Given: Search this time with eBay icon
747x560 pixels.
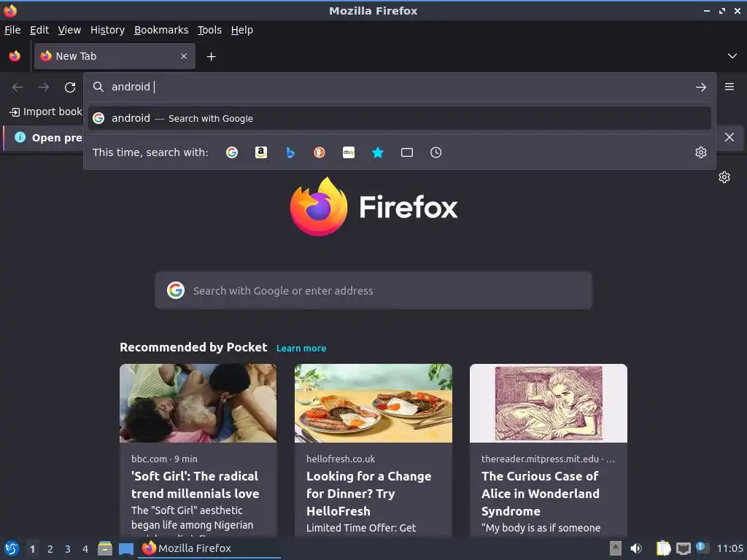Looking at the screenshot, I should click(x=349, y=152).
